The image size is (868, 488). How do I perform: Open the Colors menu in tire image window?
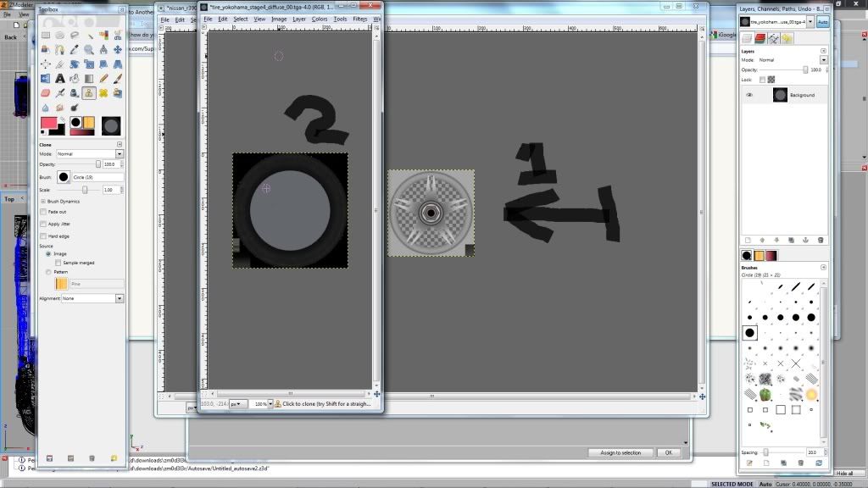click(320, 19)
